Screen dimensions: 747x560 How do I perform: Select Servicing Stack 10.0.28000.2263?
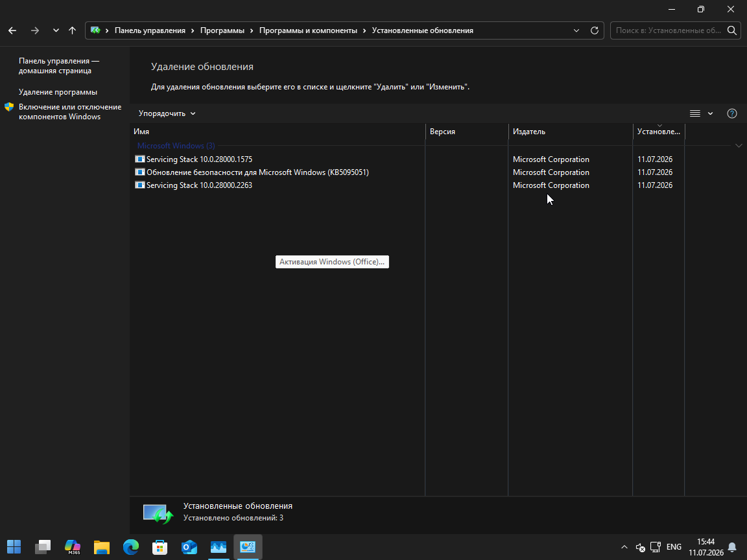[x=199, y=185]
